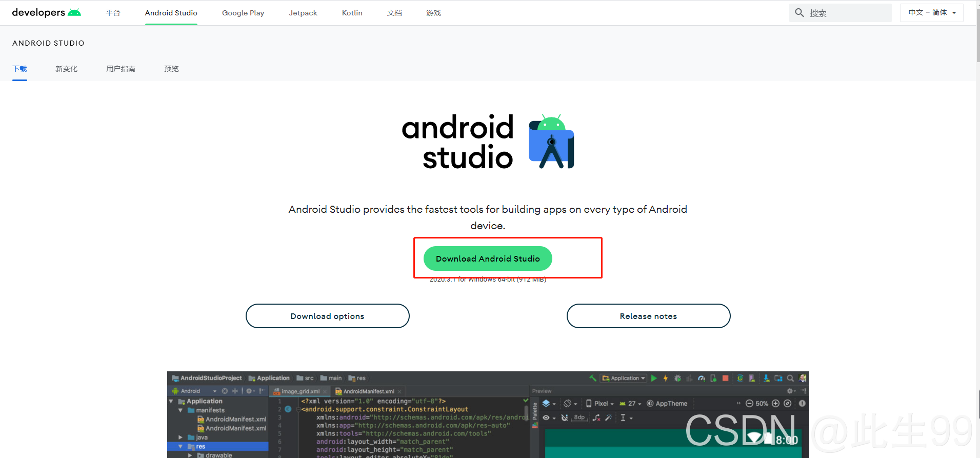980x458 pixels.
Task: Select Android Studio top nav tab
Action: 171,13
